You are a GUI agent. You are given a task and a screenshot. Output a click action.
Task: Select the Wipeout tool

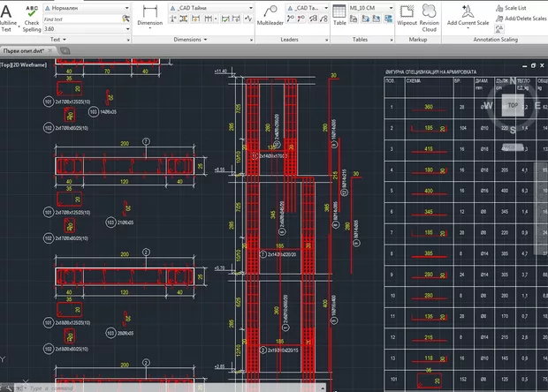407,18
